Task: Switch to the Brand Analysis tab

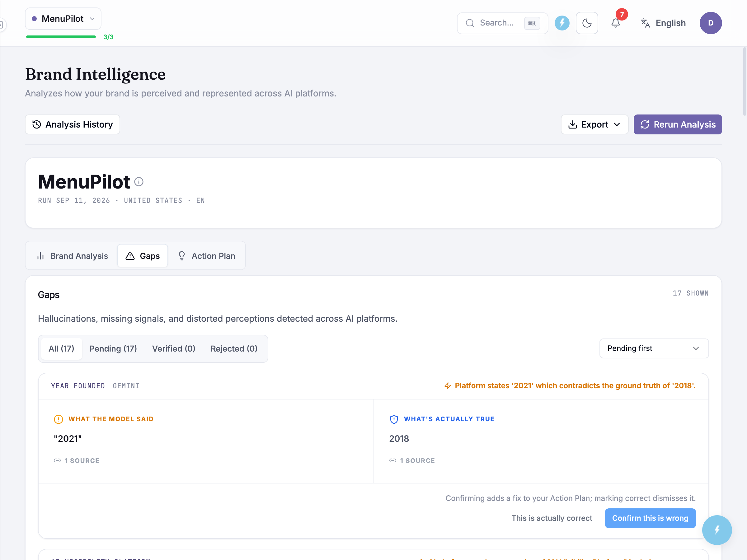Action: click(x=73, y=256)
